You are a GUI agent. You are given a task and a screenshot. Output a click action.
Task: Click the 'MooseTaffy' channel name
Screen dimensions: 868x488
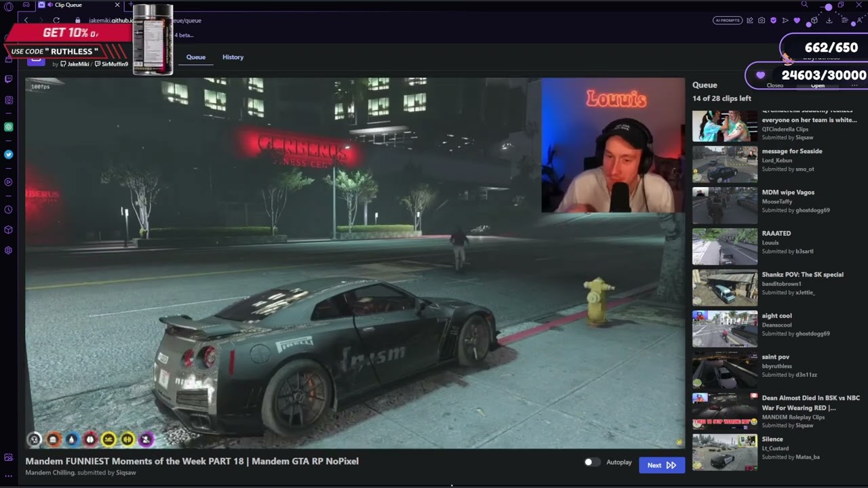(x=777, y=201)
